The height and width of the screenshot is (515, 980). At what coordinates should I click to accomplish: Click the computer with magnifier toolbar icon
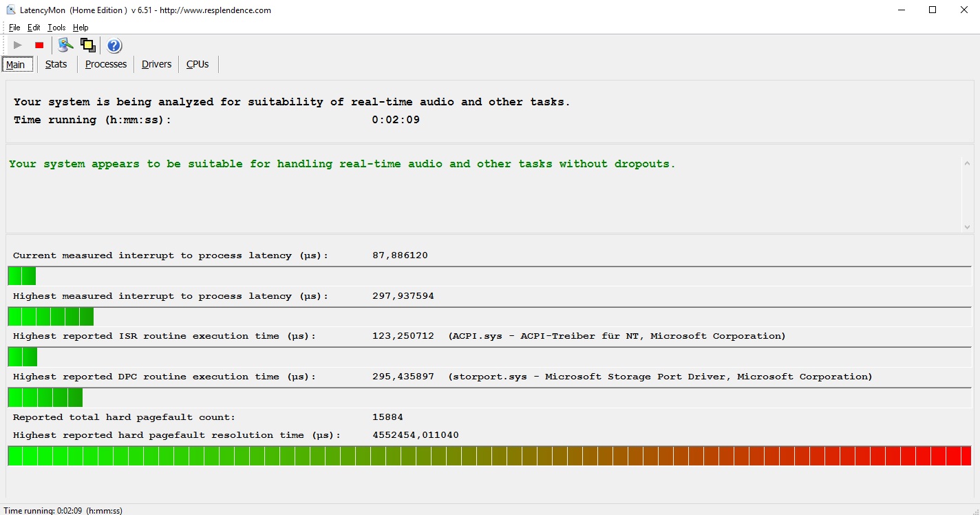pyautogui.click(x=65, y=45)
